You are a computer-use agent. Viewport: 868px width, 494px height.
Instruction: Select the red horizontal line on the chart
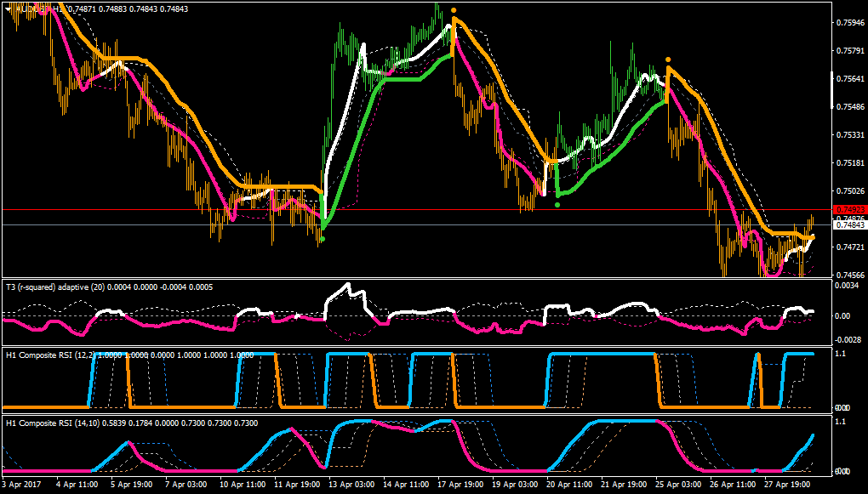[416, 210]
